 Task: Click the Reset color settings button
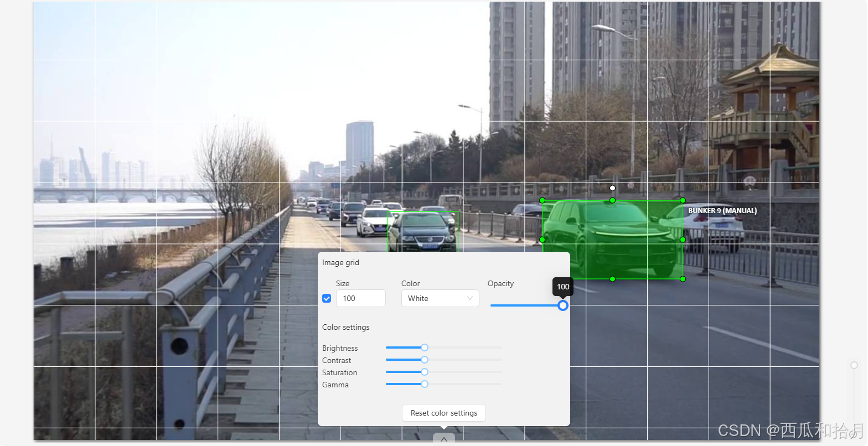(443, 413)
